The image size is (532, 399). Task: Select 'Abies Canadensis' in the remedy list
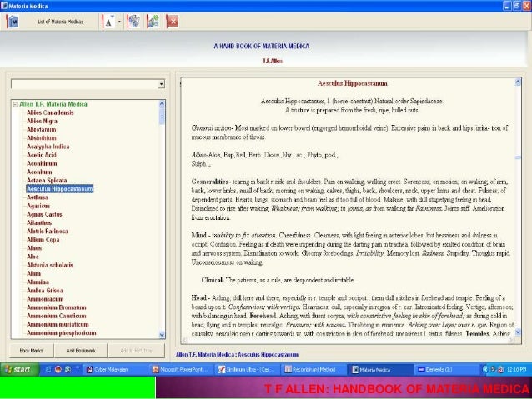50,112
